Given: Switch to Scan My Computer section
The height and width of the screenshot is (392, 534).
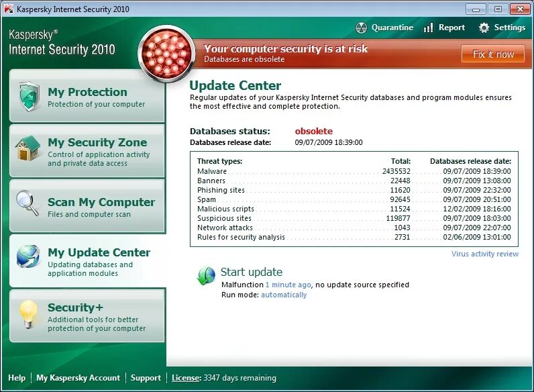Looking at the screenshot, I should pos(87,206).
